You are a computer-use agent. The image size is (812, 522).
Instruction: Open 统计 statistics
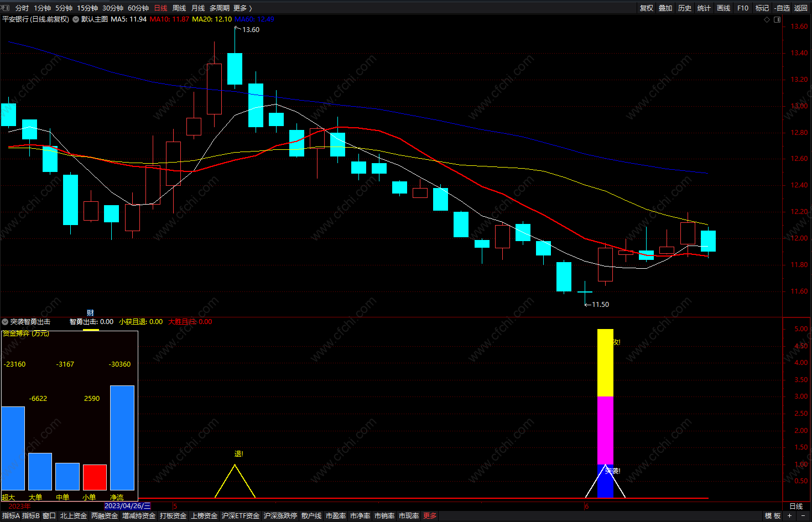coord(704,8)
